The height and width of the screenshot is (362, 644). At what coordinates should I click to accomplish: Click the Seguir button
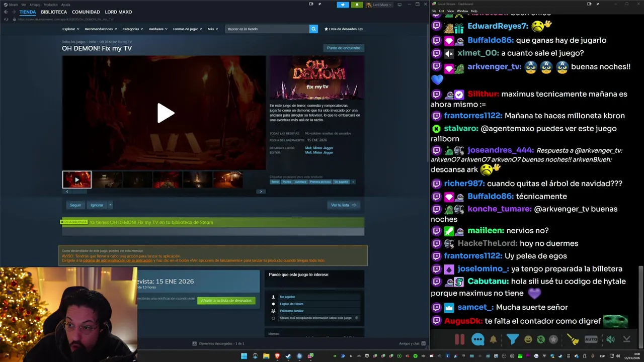click(75, 205)
